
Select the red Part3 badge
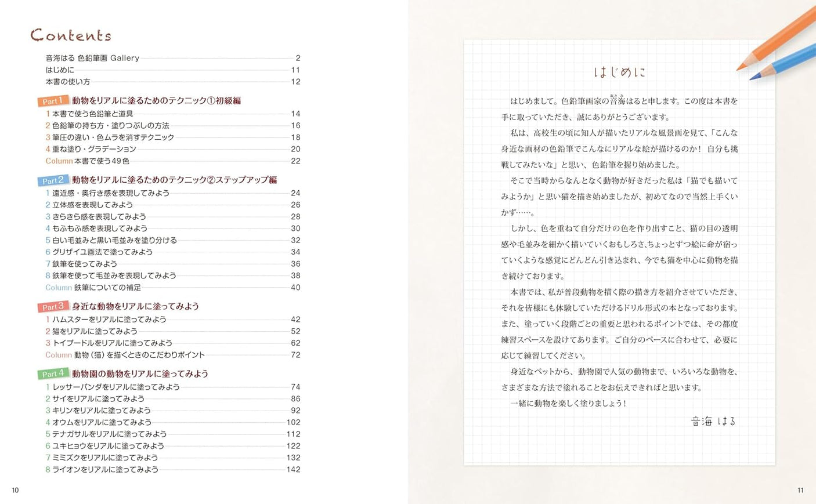[x=53, y=307]
